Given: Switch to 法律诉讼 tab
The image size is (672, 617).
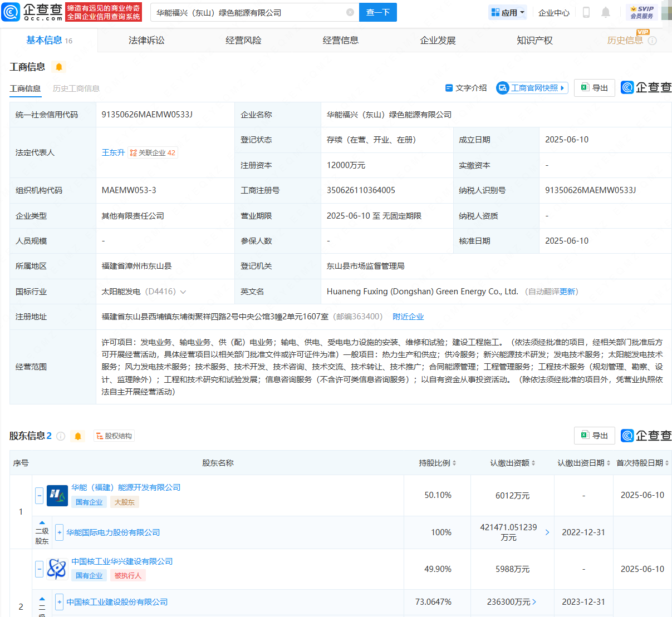Looking at the screenshot, I should pos(146,40).
